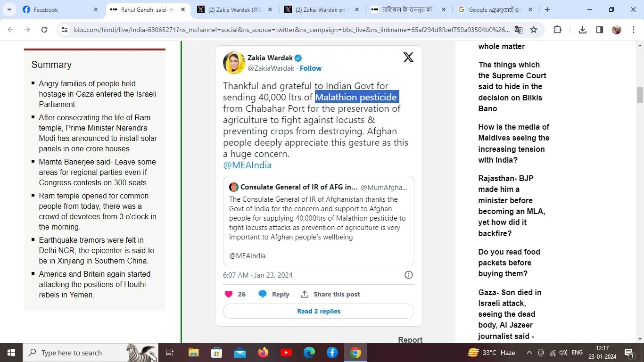The height and width of the screenshot is (362, 644).
Task: Click the tweet info circle icon
Action: point(409,275)
